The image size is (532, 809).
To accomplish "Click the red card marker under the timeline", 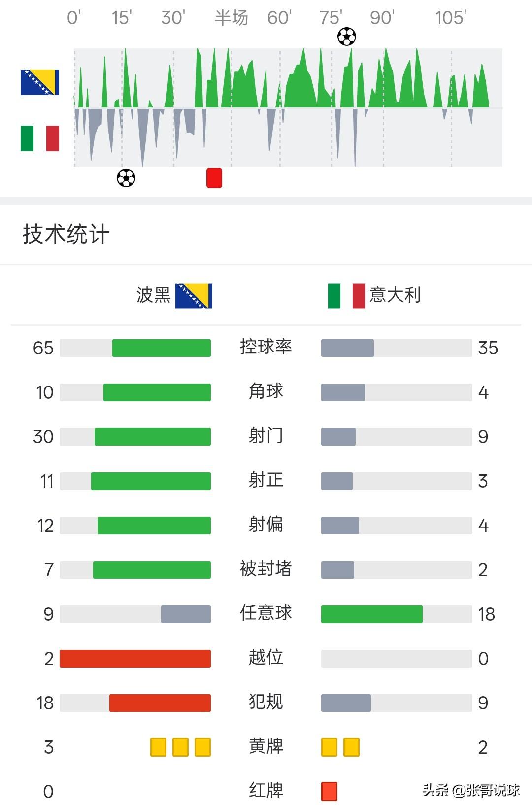I will 214,178.
